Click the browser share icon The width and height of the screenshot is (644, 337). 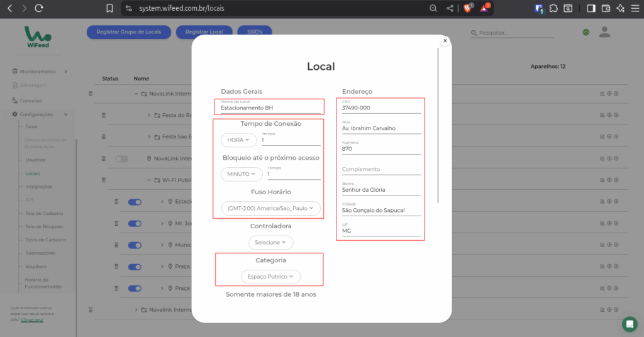click(x=450, y=9)
